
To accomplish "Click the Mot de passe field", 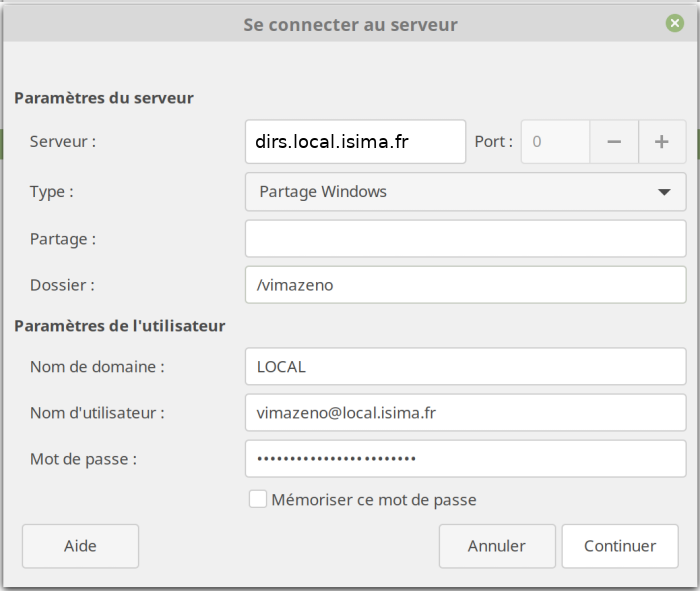I will tap(465, 459).
